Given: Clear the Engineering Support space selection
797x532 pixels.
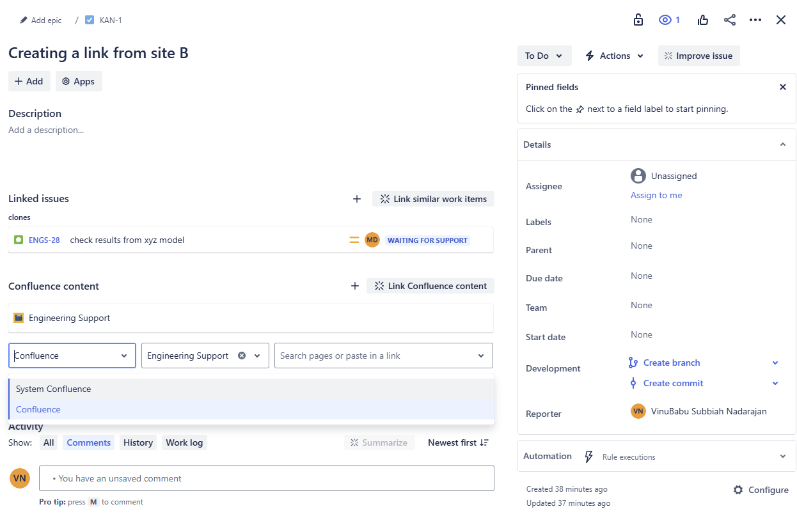Looking at the screenshot, I should pos(242,356).
